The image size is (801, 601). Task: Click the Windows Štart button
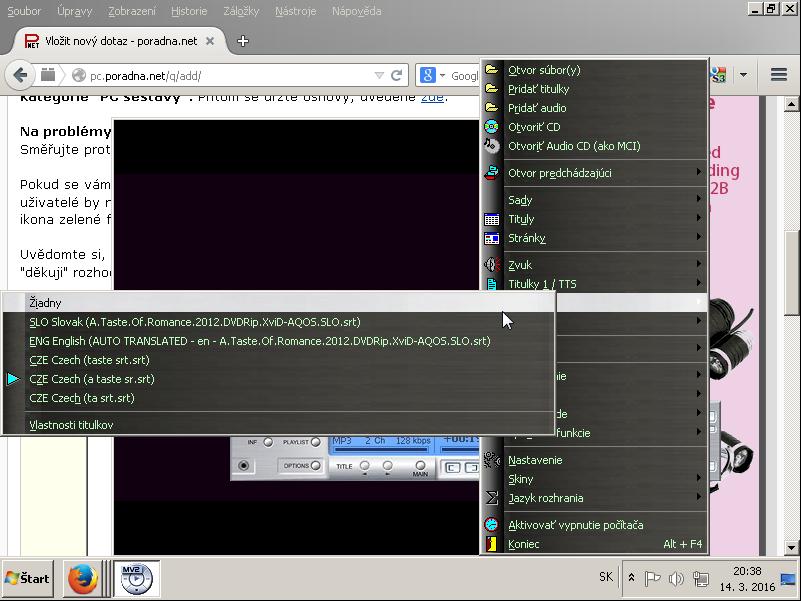(28, 578)
